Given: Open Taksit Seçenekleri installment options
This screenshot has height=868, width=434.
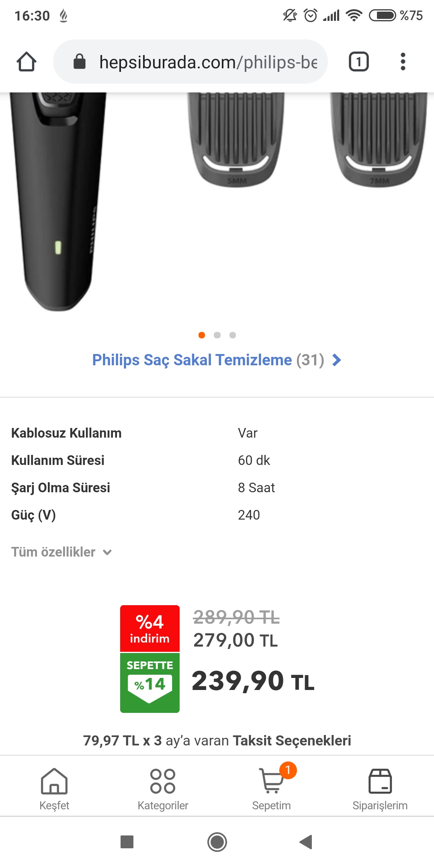Looking at the screenshot, I should pos(292,741).
